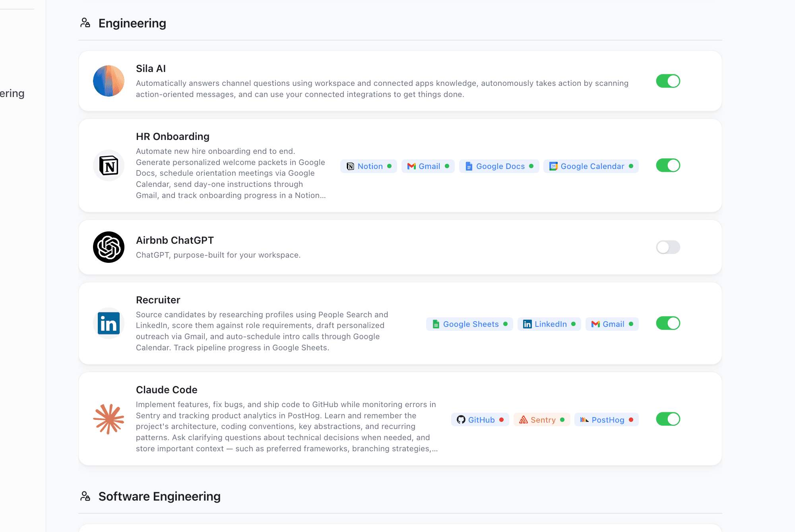Select the Google Sheets badge on Recruiter
The height and width of the screenshot is (532, 795).
469,324
